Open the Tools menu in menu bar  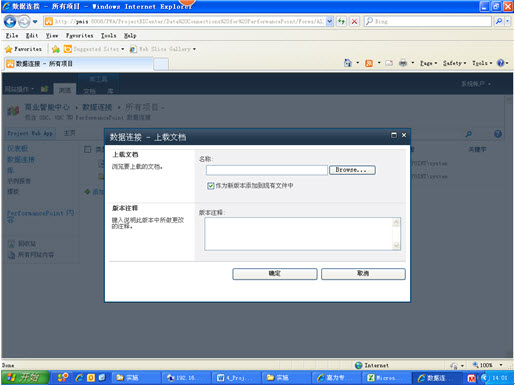click(x=109, y=35)
